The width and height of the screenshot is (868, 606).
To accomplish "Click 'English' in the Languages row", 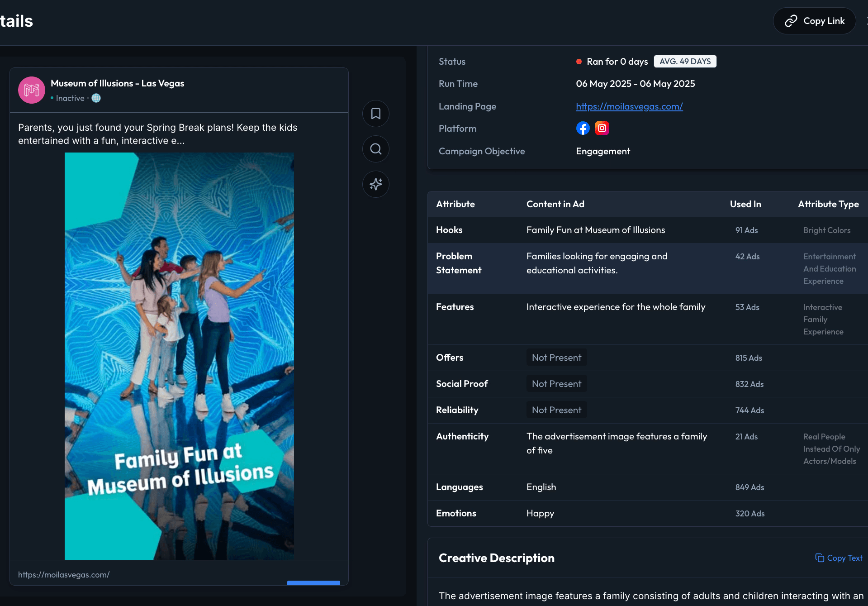I will (x=541, y=487).
